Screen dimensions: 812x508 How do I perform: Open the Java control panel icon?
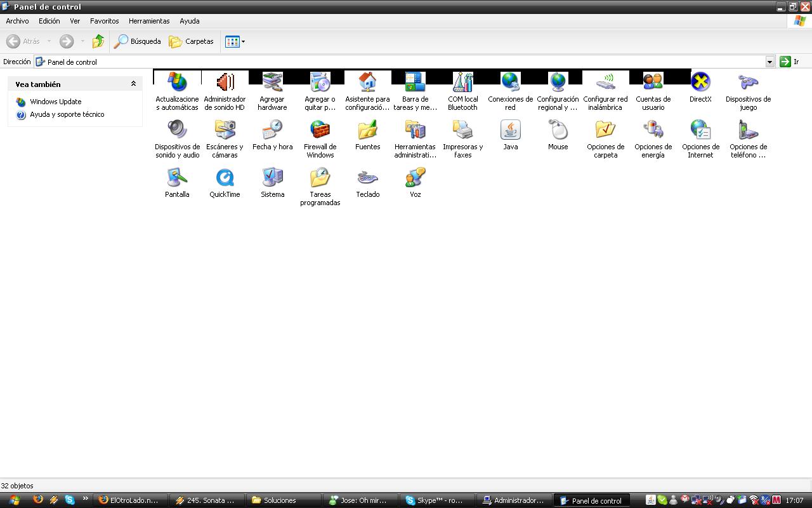[510, 130]
